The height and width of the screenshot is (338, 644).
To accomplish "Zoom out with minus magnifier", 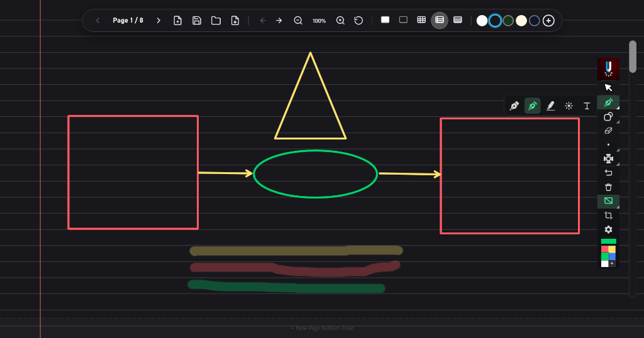I will [x=298, y=21].
